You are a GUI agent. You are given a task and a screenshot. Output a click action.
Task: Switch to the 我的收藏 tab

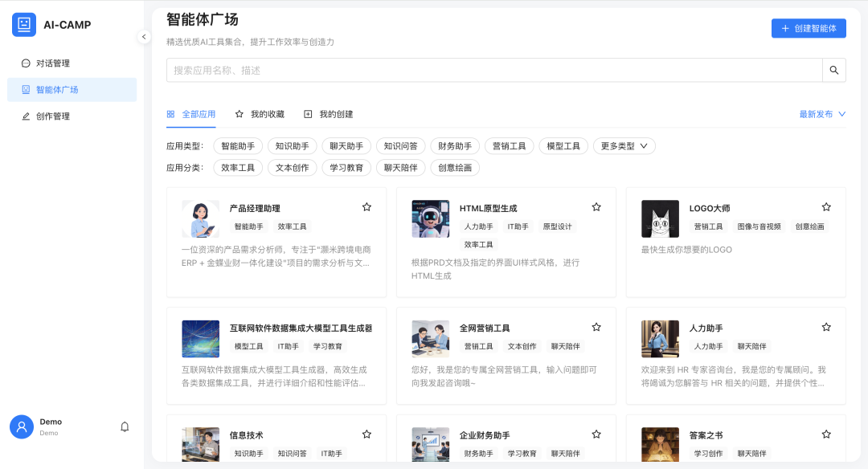(x=260, y=114)
